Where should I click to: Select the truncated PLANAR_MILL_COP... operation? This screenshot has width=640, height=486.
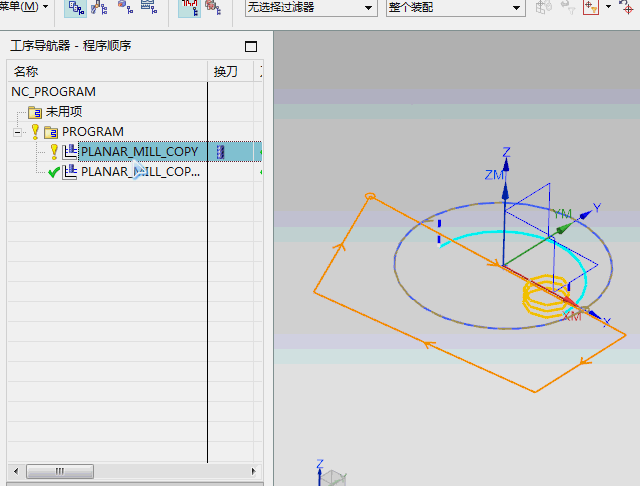[140, 172]
